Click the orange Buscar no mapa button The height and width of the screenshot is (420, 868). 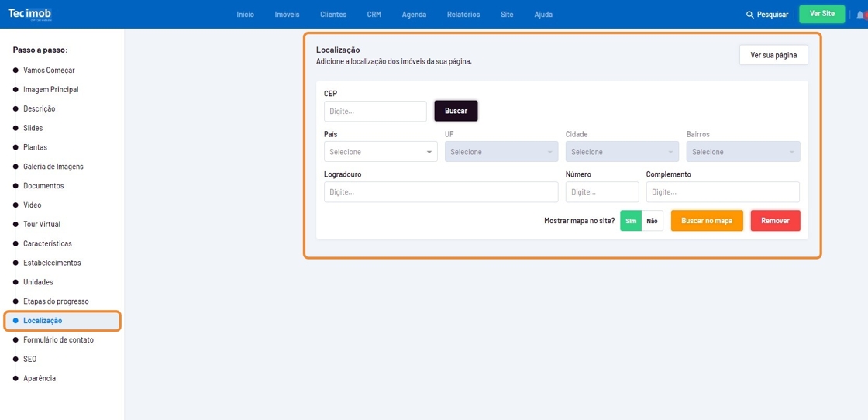point(707,221)
